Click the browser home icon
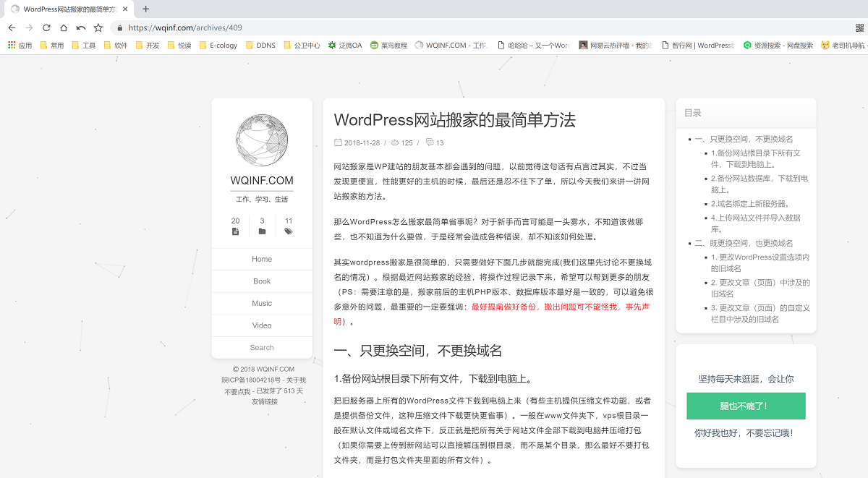868x478 pixels. (x=64, y=27)
